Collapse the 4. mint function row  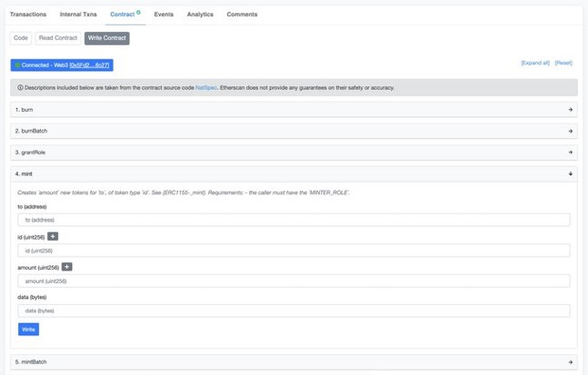point(294,173)
